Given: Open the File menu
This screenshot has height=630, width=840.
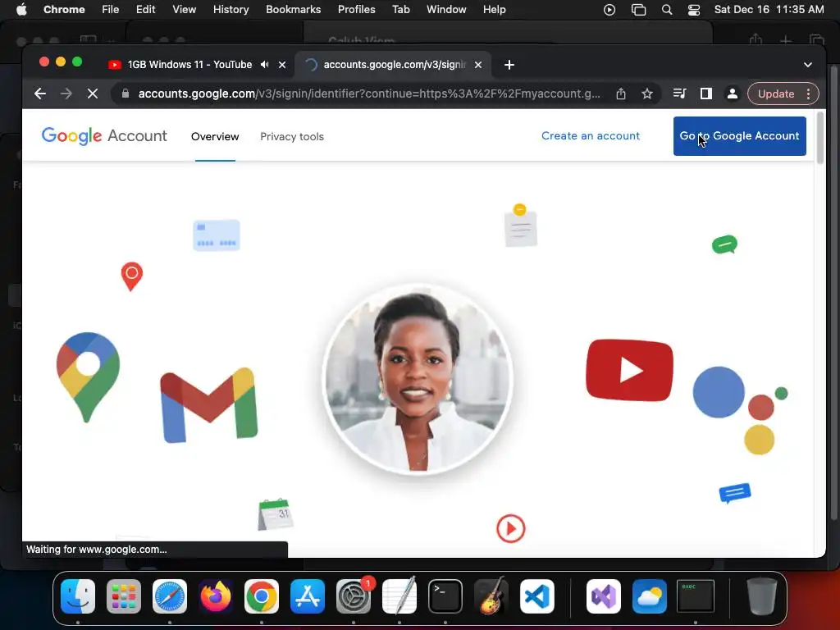Looking at the screenshot, I should 111,10.
